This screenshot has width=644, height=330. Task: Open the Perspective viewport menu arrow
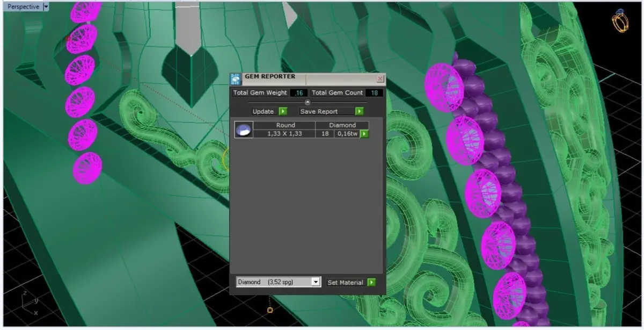46,6
